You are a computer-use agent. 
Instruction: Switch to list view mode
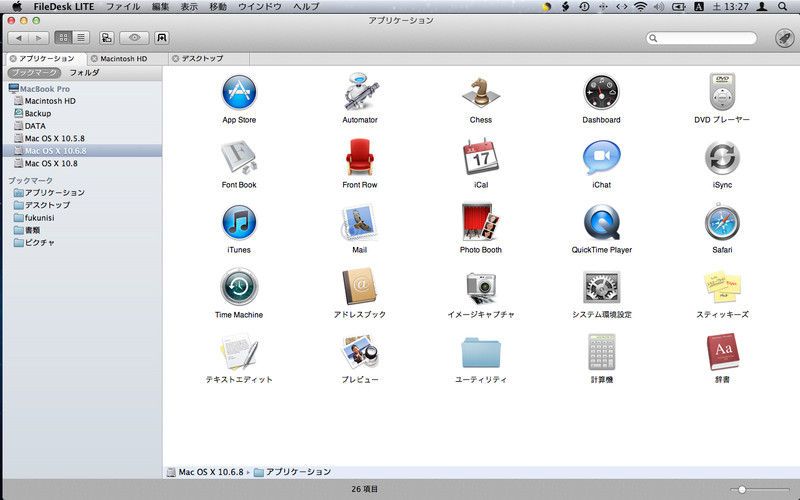tap(81, 38)
